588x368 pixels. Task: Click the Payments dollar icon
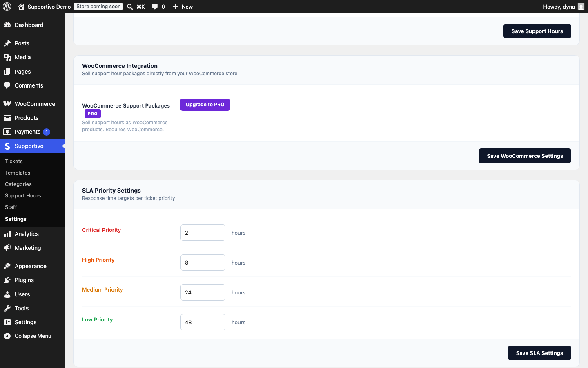[x=7, y=132]
